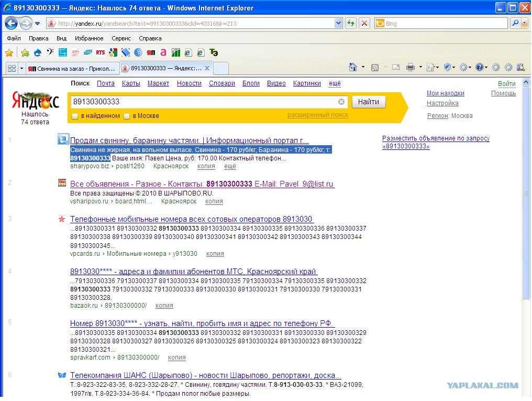
Task: Open the 'расширенный поиск' link
Action: (317, 115)
